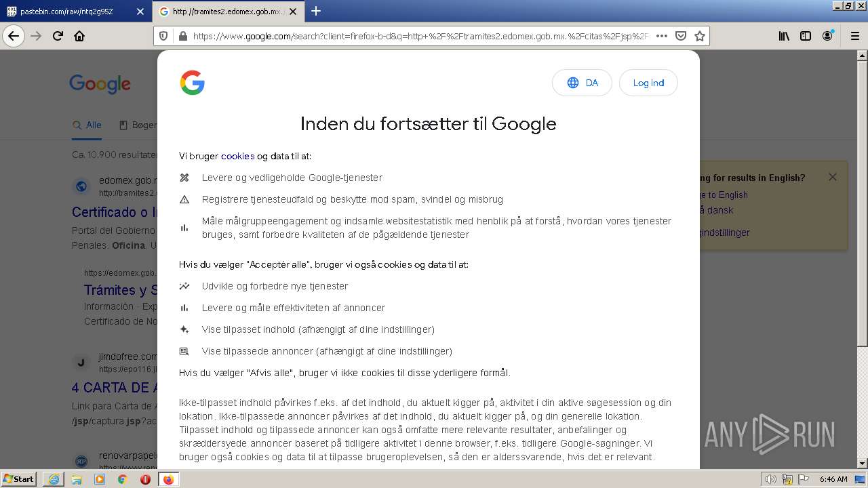The image size is (868, 488).
Task: Dismiss the English results suggestion box
Action: click(832, 177)
